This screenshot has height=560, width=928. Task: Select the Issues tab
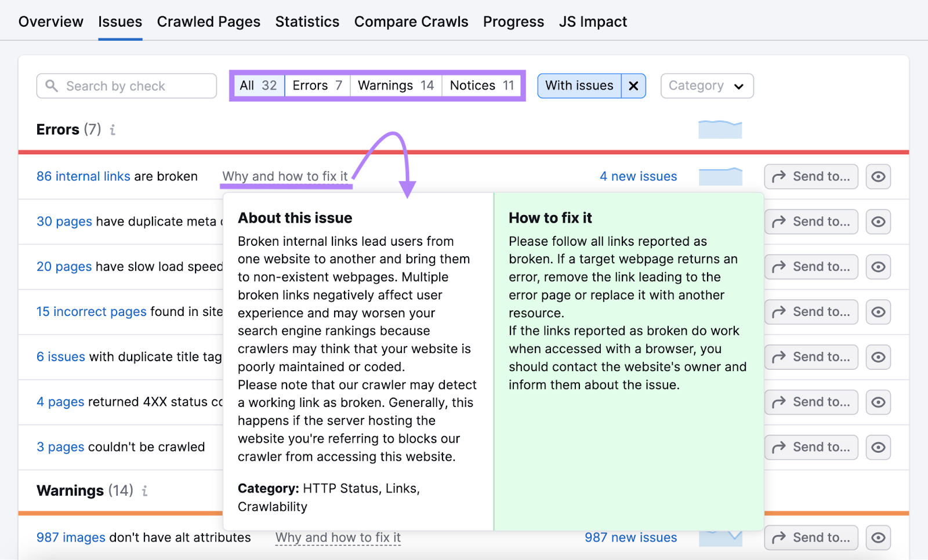[120, 21]
